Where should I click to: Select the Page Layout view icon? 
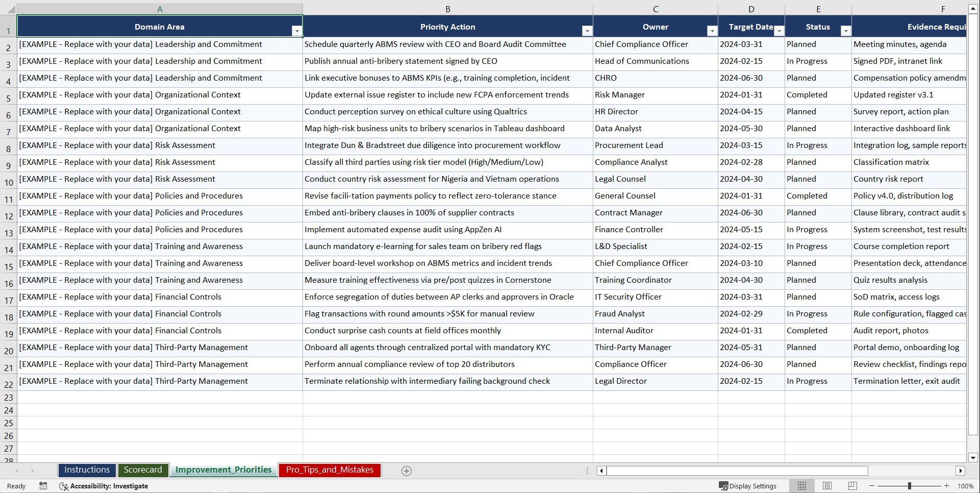click(x=827, y=486)
